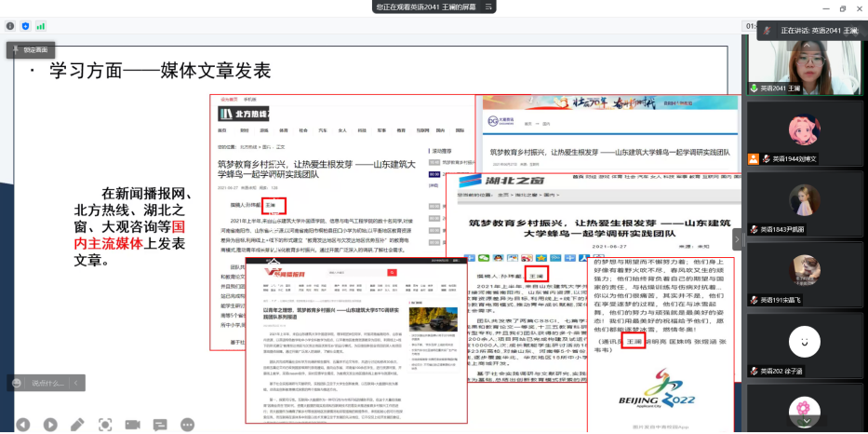Open the meeting info icon
This screenshot has width=868, height=434.
pyautogui.click(x=10, y=25)
